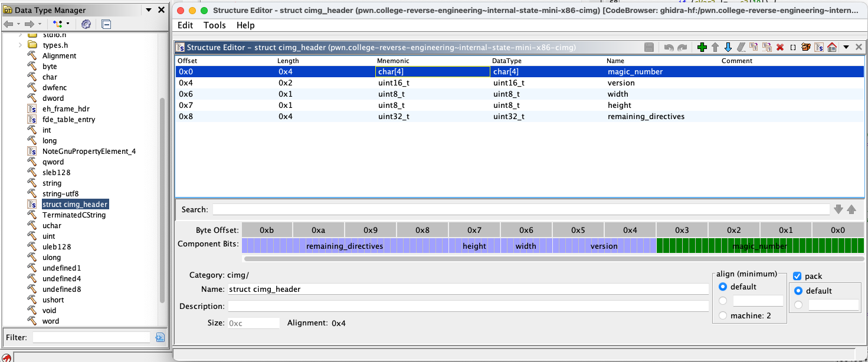Click the Create array brackets icon

(793, 47)
